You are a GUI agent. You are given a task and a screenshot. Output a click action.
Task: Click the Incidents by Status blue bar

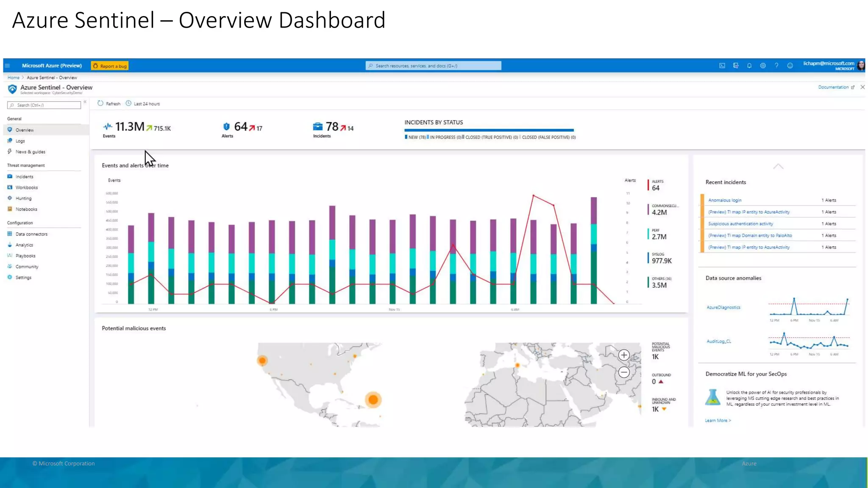(x=489, y=130)
